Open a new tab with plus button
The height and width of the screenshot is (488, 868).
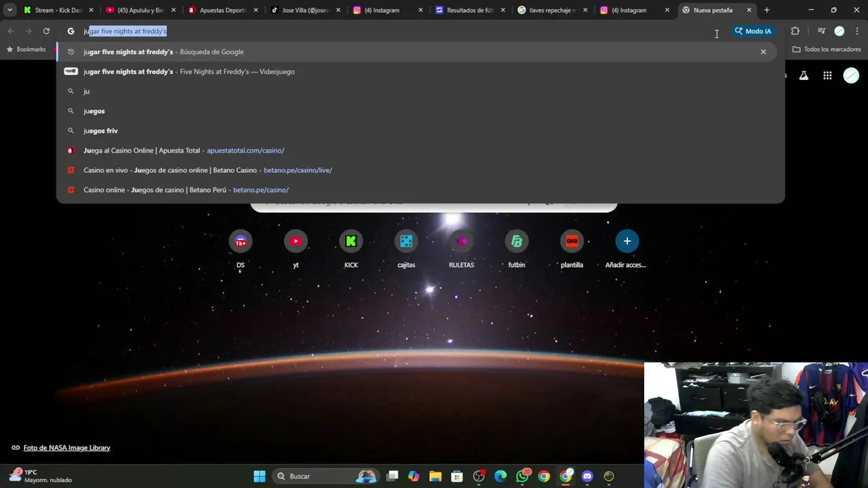[766, 10]
